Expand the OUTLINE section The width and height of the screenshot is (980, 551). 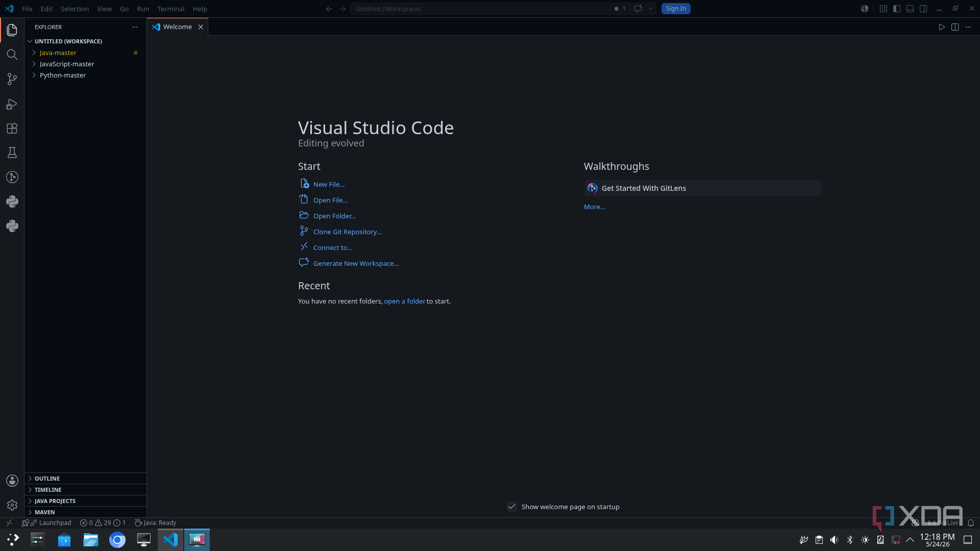point(85,479)
